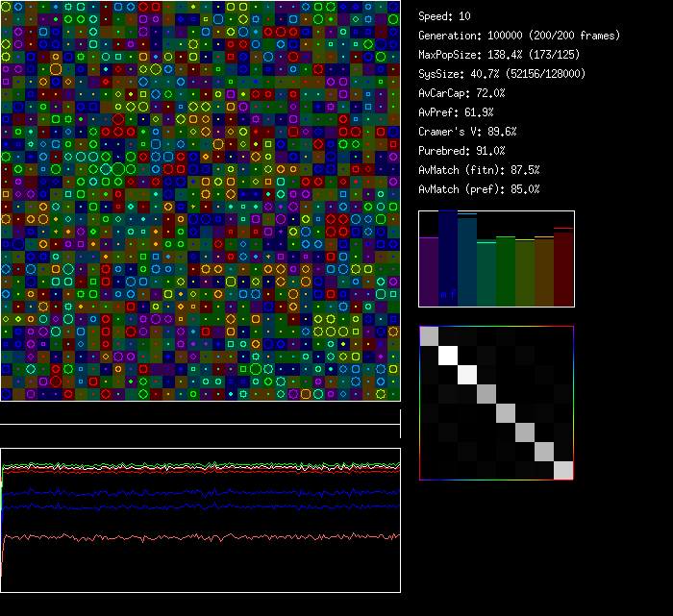Image resolution: width=673 pixels, height=616 pixels.
Task: Click the Speed: 10 readout
Action: pos(444,16)
